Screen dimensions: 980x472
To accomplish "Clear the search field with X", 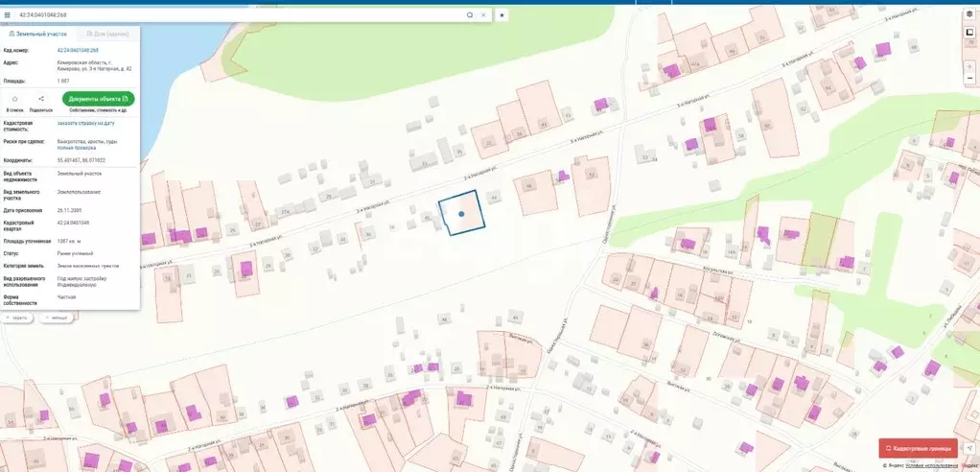I will click(483, 15).
